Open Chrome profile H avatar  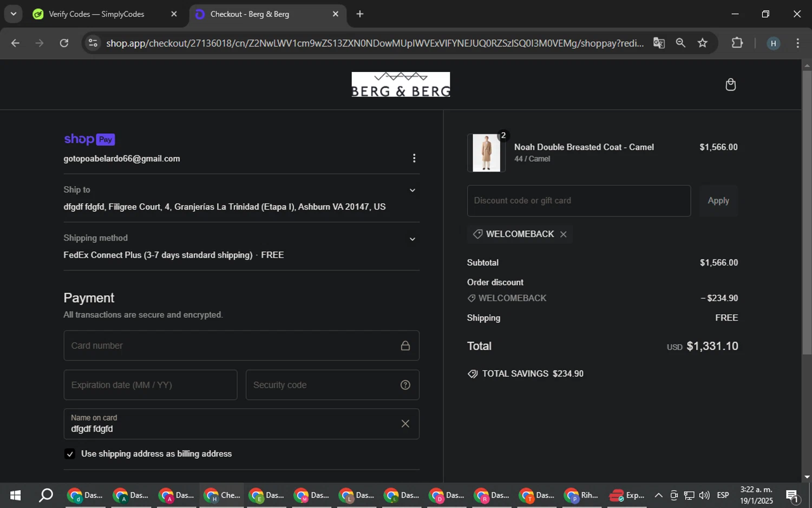[x=774, y=43]
